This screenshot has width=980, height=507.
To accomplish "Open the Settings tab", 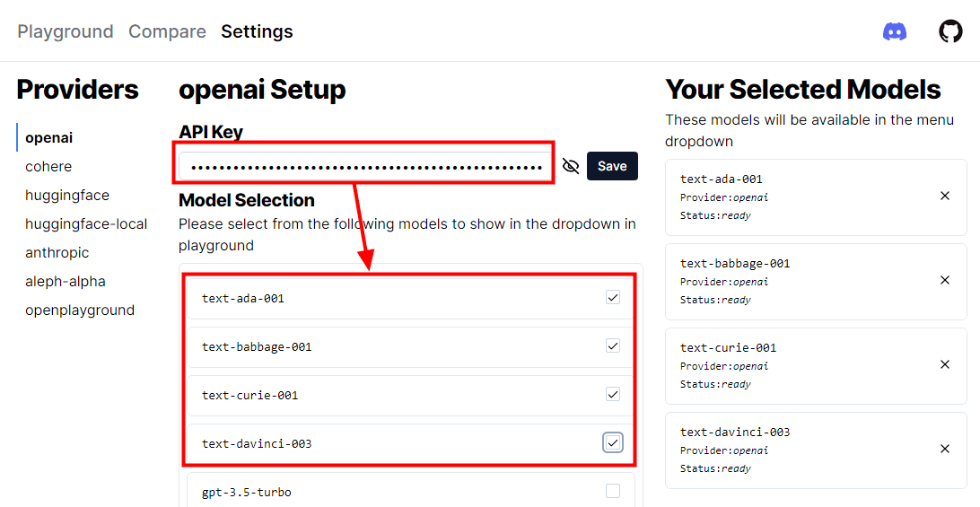I will click(x=257, y=31).
